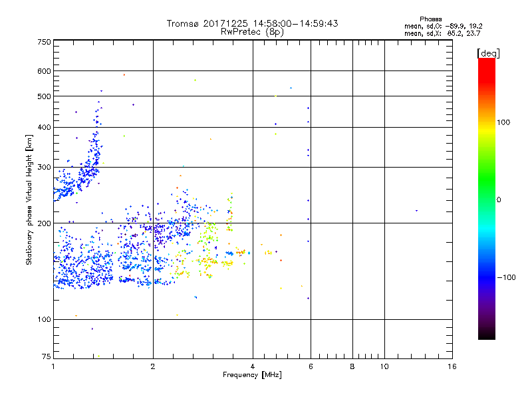Click the '300' height axis label
Viewport: 532px width, 399px height.
pos(44,168)
